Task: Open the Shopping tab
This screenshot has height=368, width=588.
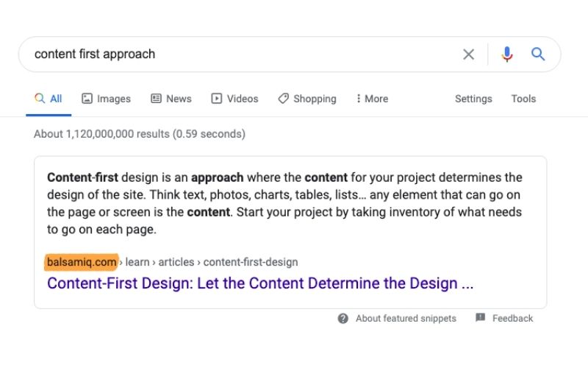Action: 307,99
